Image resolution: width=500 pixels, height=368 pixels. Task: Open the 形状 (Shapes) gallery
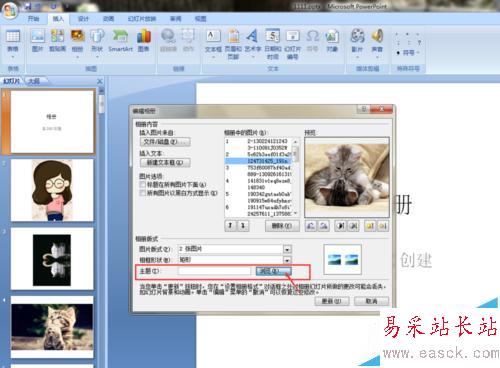pyautogui.click(x=97, y=43)
